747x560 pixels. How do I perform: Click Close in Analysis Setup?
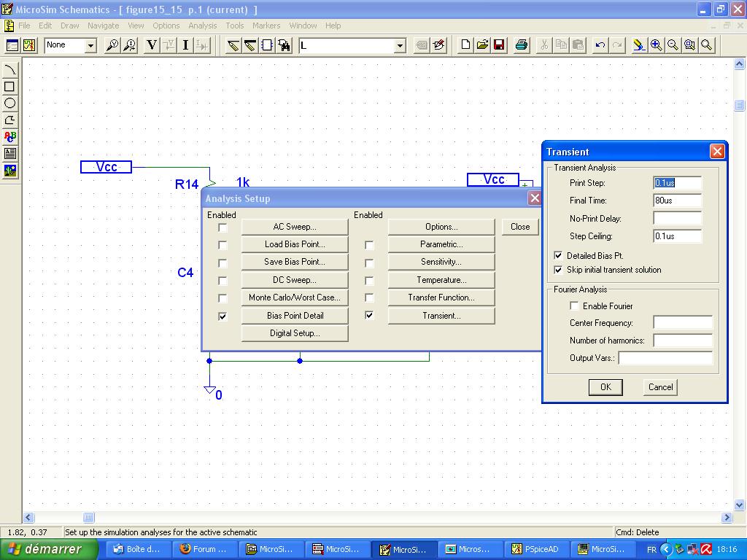(x=520, y=227)
